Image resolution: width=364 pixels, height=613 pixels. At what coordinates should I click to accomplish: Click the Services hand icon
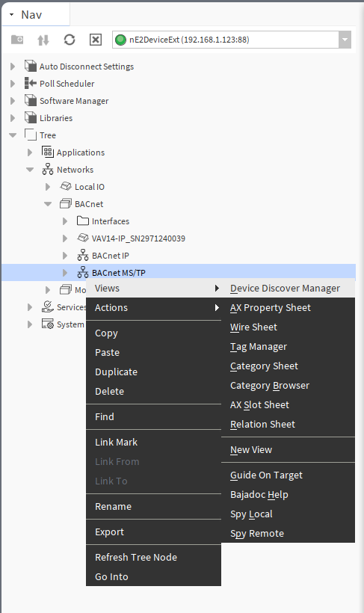click(48, 306)
